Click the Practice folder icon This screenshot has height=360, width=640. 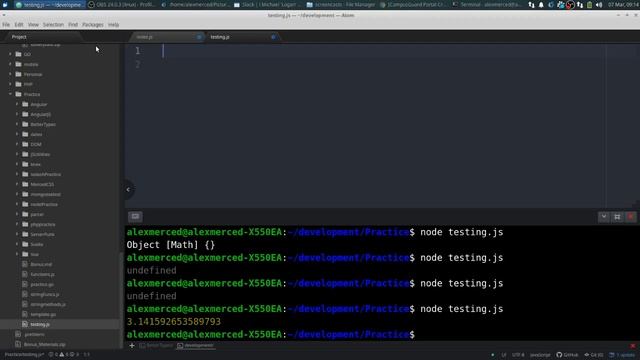click(18, 94)
